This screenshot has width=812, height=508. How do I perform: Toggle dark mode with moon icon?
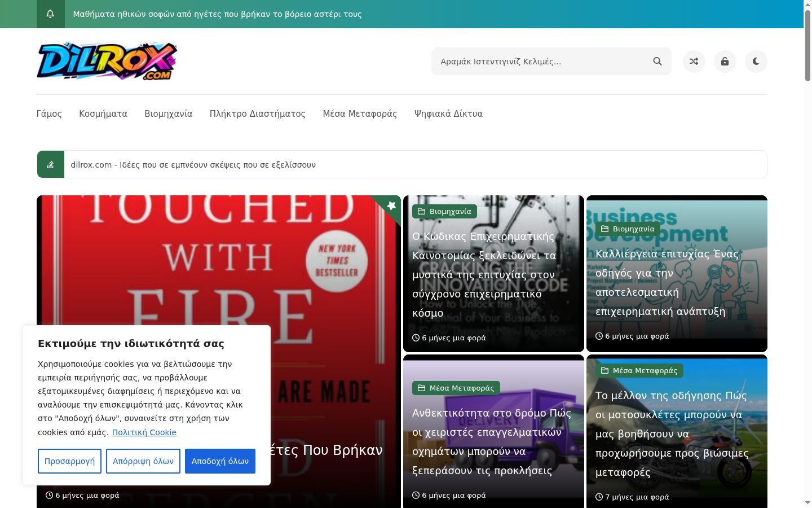coord(756,62)
